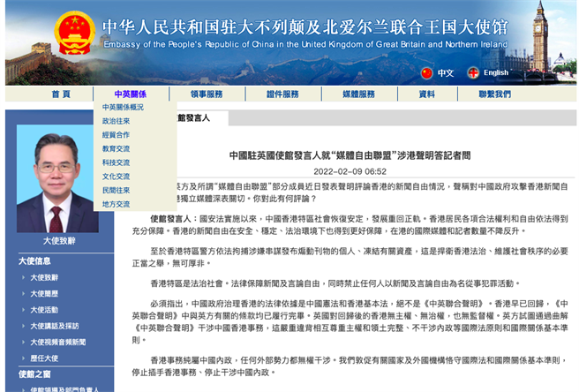Open the 資料 menu
The height and width of the screenshot is (392, 579).
pos(427,94)
